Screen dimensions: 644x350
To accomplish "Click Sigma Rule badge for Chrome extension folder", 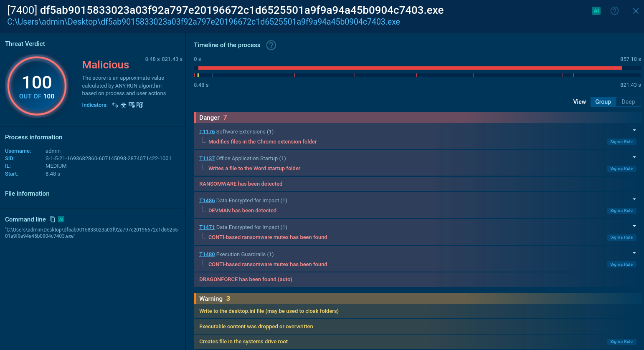I will tap(621, 142).
